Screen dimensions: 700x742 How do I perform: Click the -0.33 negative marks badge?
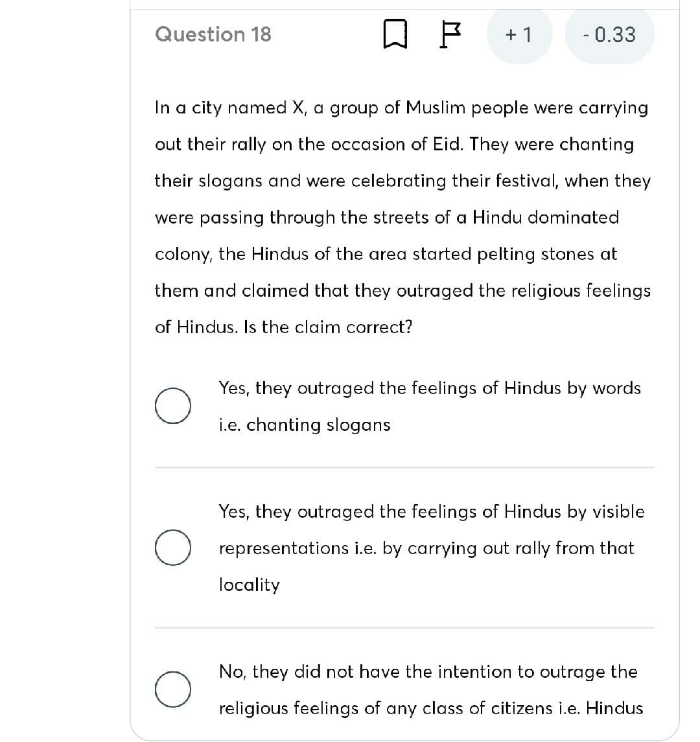(x=610, y=35)
